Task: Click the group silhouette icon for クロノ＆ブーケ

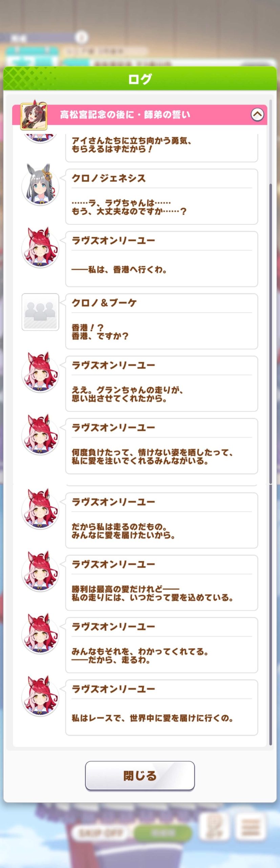Action: [40, 312]
